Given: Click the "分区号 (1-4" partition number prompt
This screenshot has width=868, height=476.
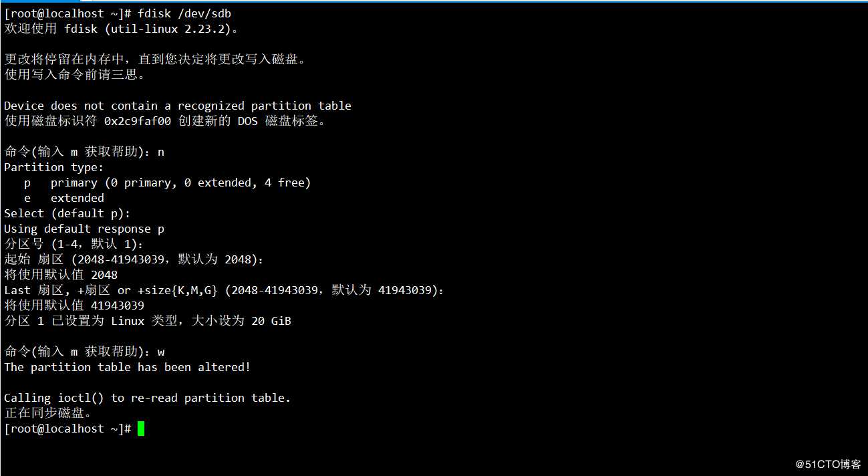Looking at the screenshot, I should click(74, 244).
